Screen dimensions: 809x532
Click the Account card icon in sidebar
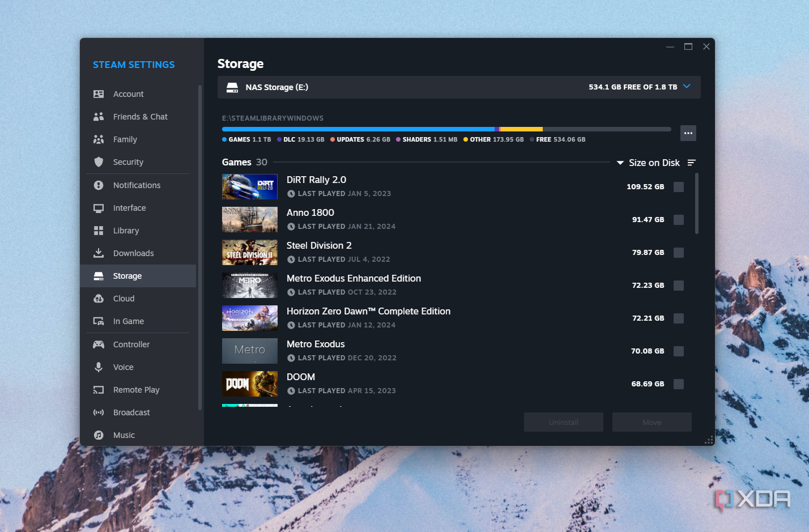click(99, 94)
